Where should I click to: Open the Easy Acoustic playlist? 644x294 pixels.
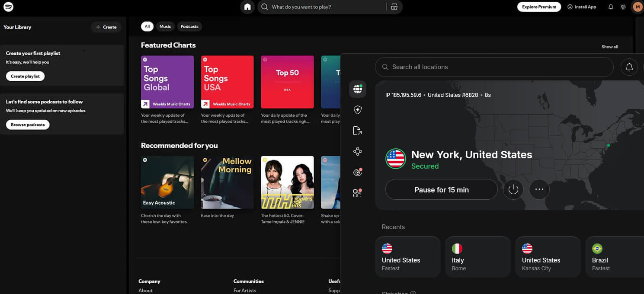167,182
